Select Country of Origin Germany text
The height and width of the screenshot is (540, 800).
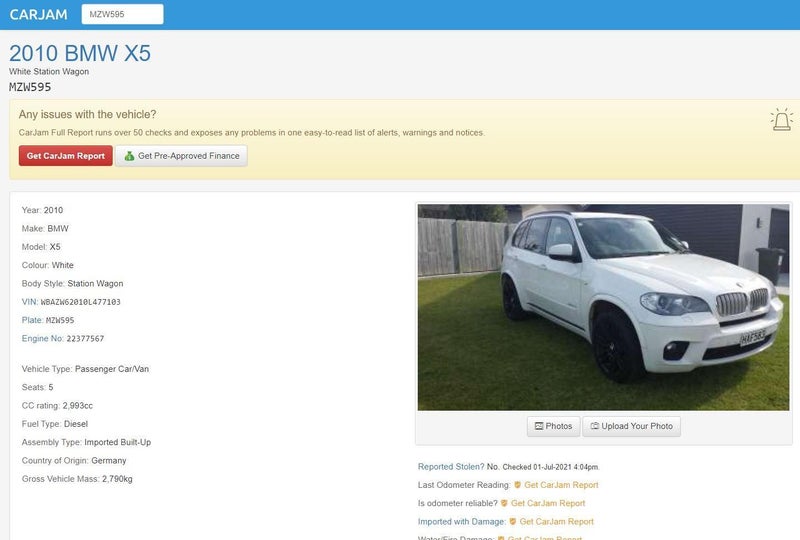click(74, 461)
